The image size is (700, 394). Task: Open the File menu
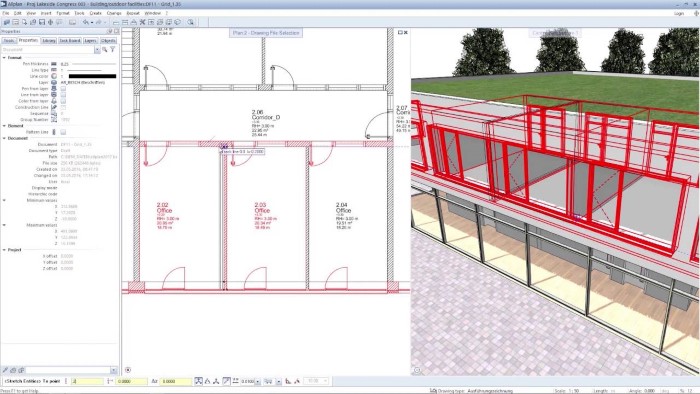tap(5, 13)
